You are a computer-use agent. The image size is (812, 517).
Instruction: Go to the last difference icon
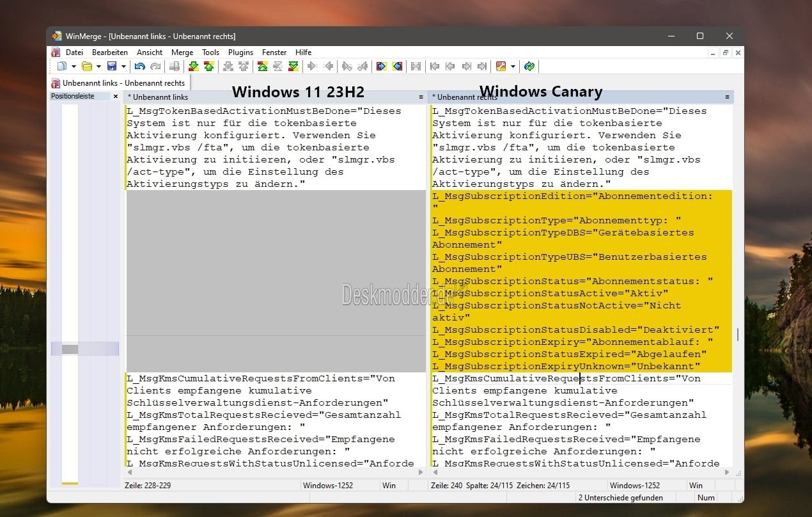(293, 67)
